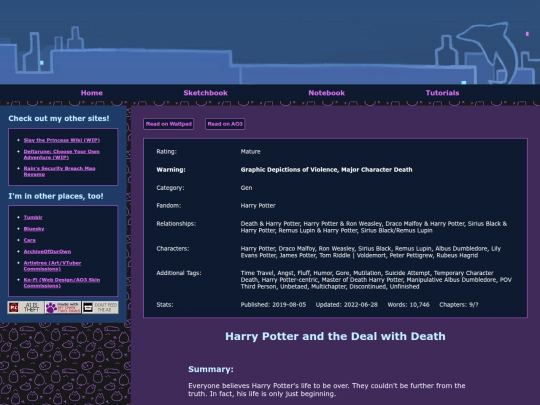Visit the Bluesky link
The image size is (540, 405).
point(34,229)
